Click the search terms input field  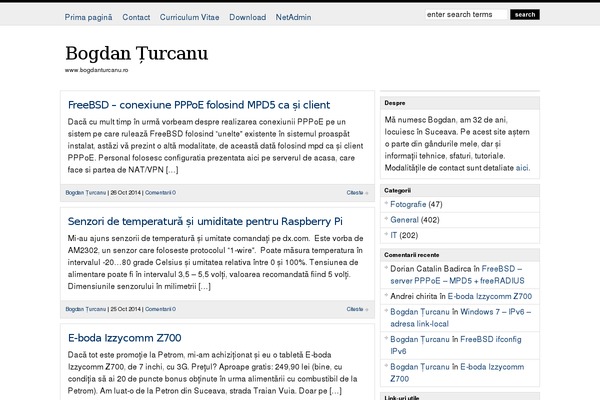[466, 15]
